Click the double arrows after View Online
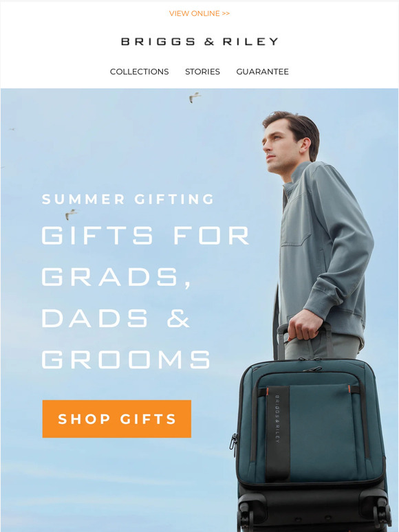The width and height of the screenshot is (399, 532). 226,14
